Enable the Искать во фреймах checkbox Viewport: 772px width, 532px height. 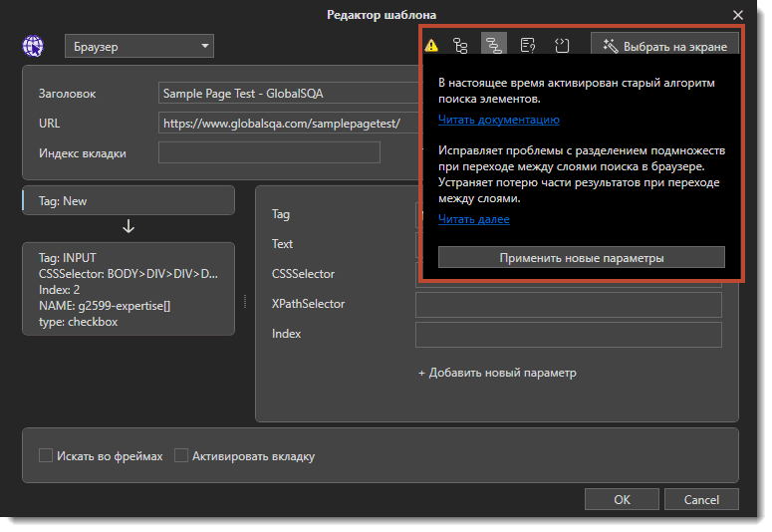(x=46, y=456)
